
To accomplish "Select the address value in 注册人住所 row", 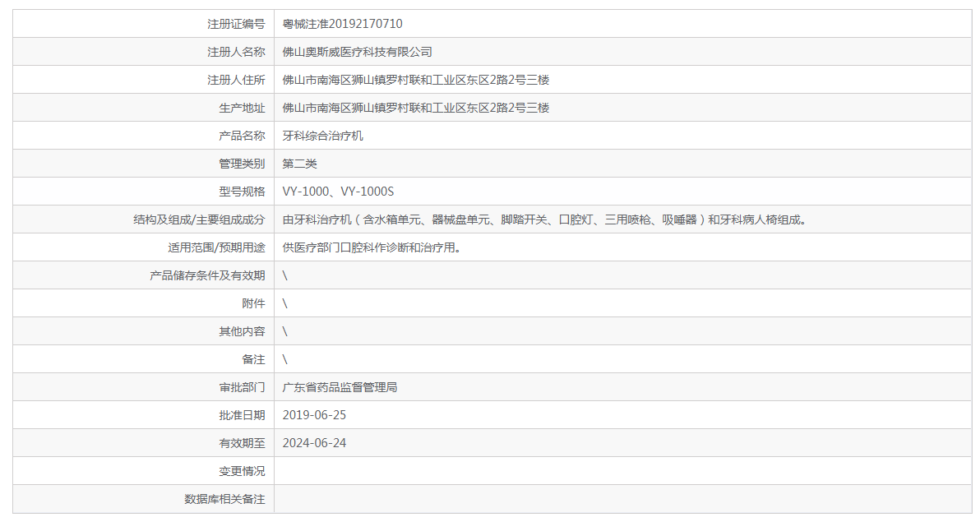I will pos(416,80).
